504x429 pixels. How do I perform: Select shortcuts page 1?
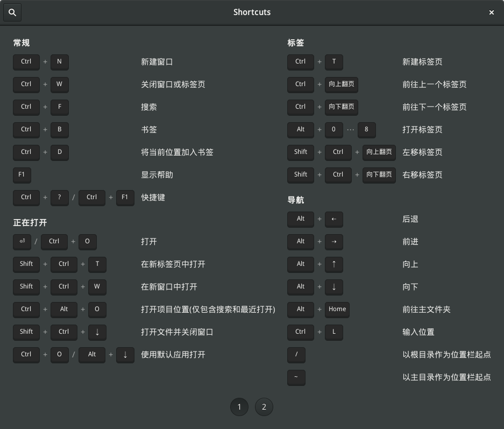(x=239, y=407)
